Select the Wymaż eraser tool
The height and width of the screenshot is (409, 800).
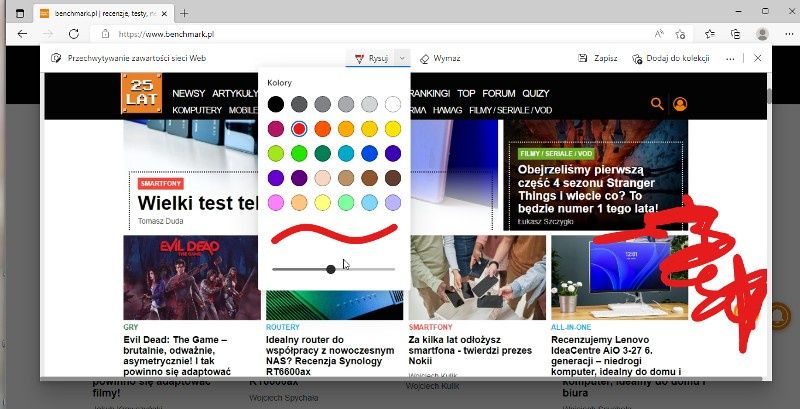pos(440,58)
